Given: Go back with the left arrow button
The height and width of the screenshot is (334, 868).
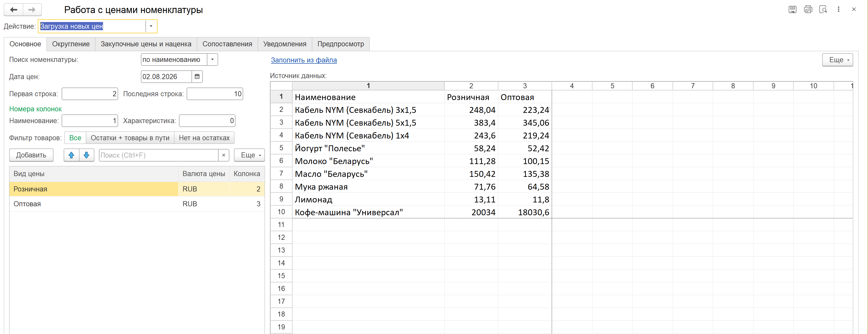Looking at the screenshot, I should (x=14, y=10).
